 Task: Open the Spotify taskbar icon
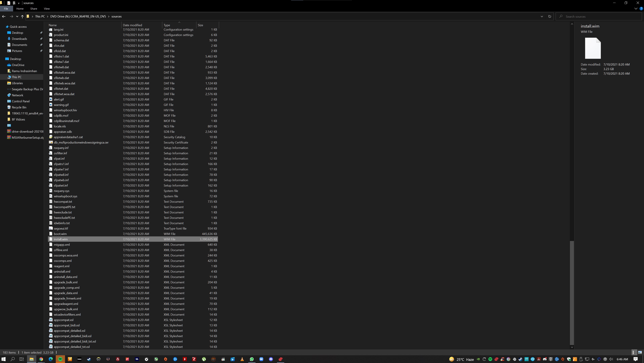click(x=60, y=359)
